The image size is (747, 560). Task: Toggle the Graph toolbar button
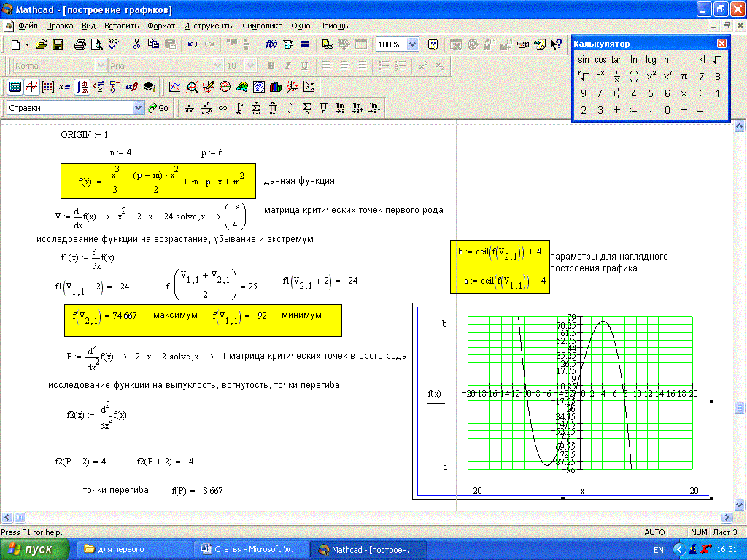[31, 87]
